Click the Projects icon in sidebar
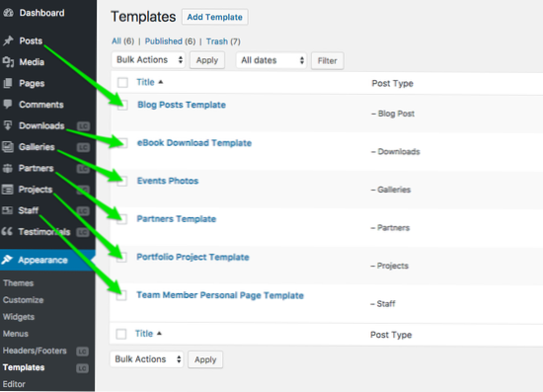Screen dimensions: 543x392 pos(8,190)
